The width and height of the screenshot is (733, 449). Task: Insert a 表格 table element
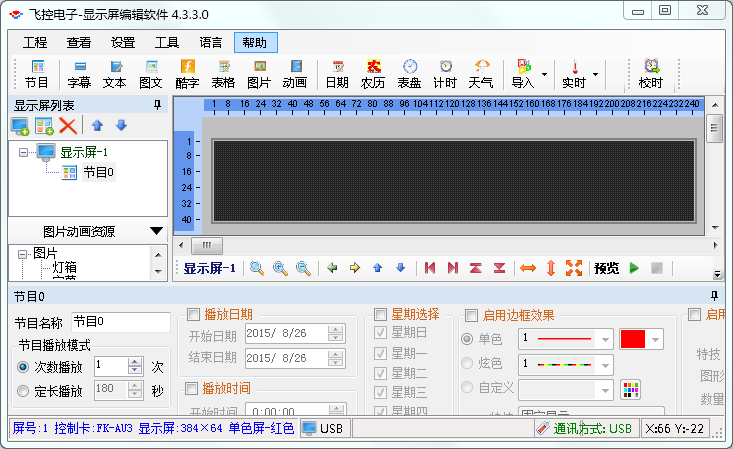pos(223,73)
